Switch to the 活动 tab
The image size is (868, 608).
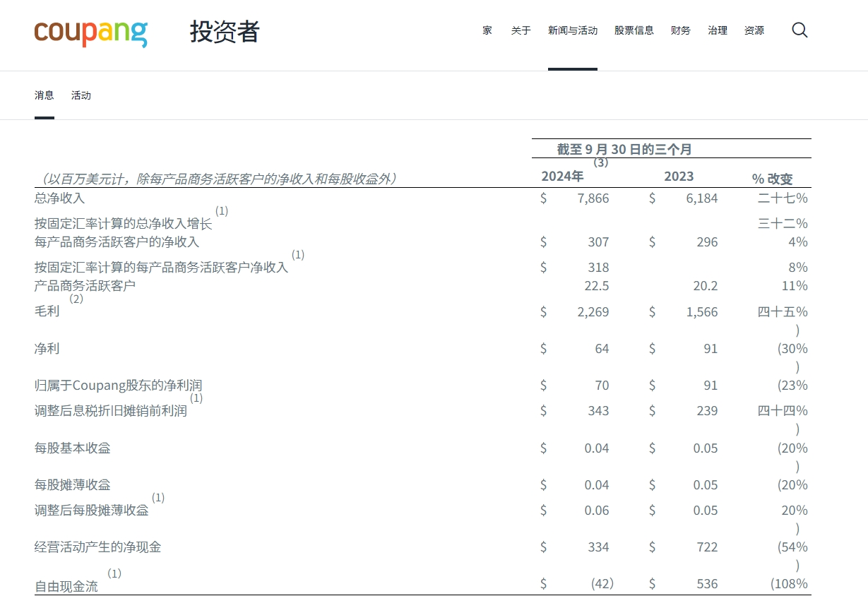(81, 95)
